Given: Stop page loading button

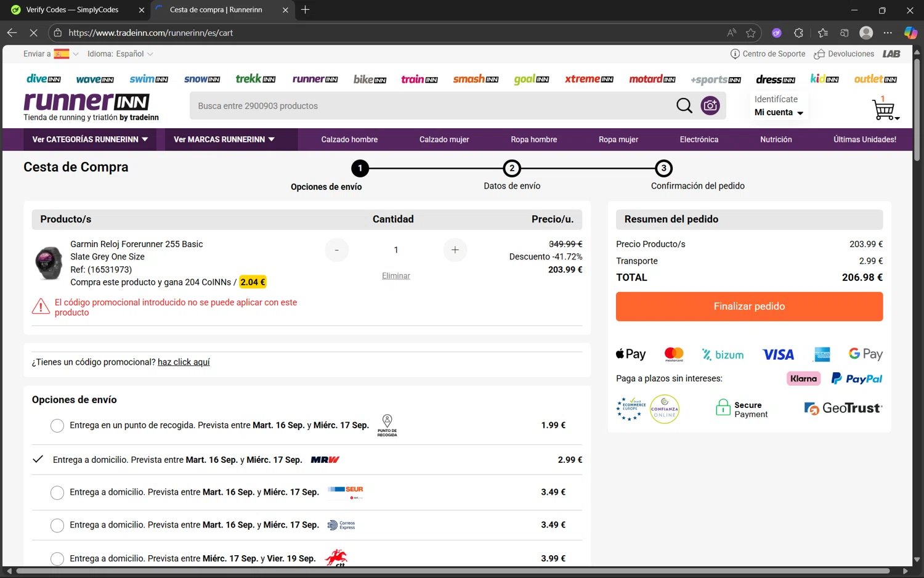Looking at the screenshot, I should pyautogui.click(x=33, y=33).
